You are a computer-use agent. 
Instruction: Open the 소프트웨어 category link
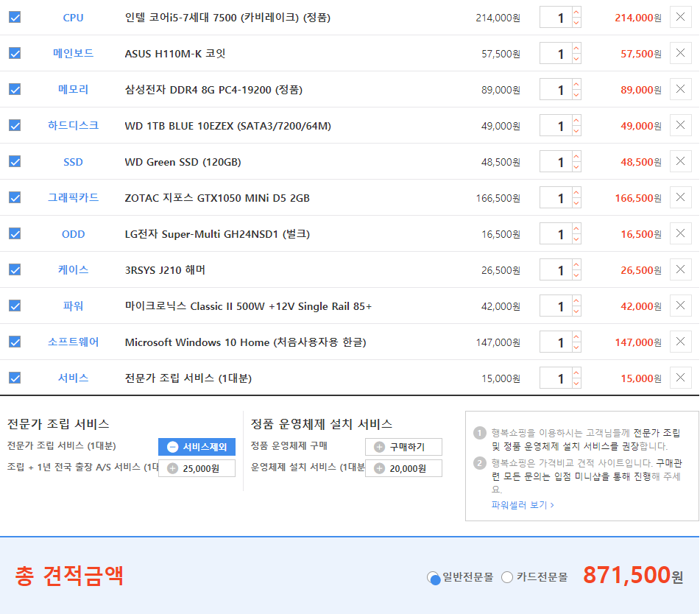[x=73, y=342]
